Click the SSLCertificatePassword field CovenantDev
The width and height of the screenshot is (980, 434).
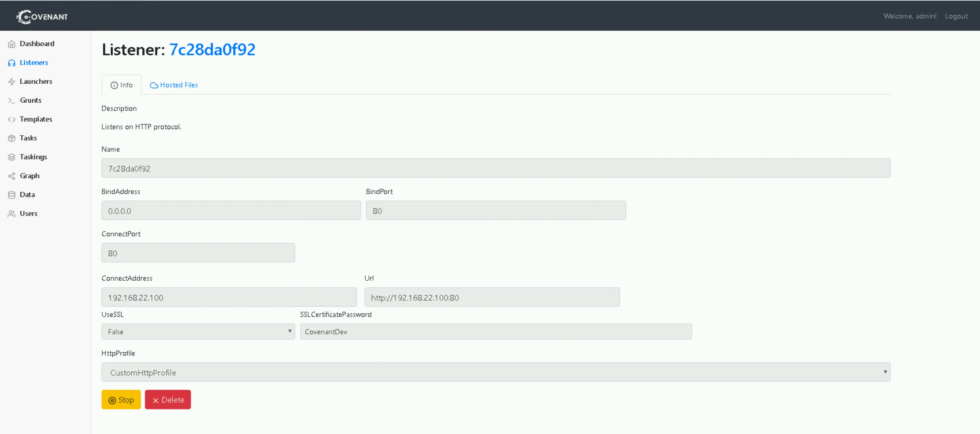pos(496,331)
